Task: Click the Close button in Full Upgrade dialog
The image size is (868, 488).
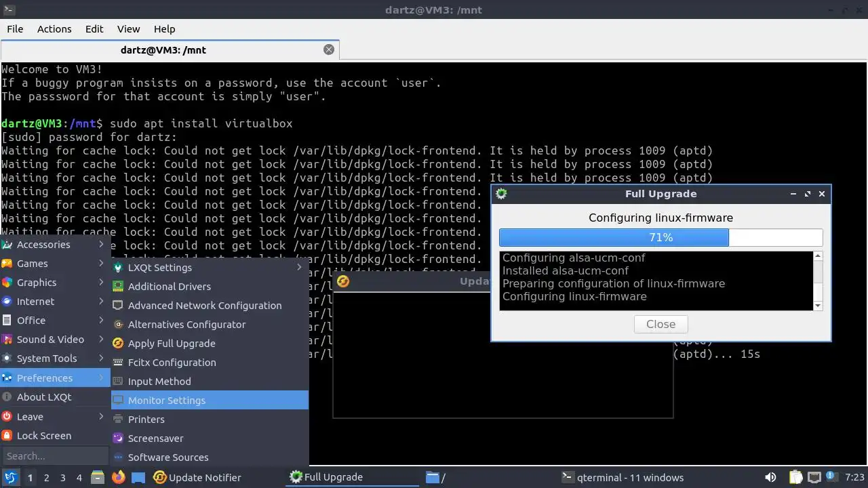Action: (660, 324)
